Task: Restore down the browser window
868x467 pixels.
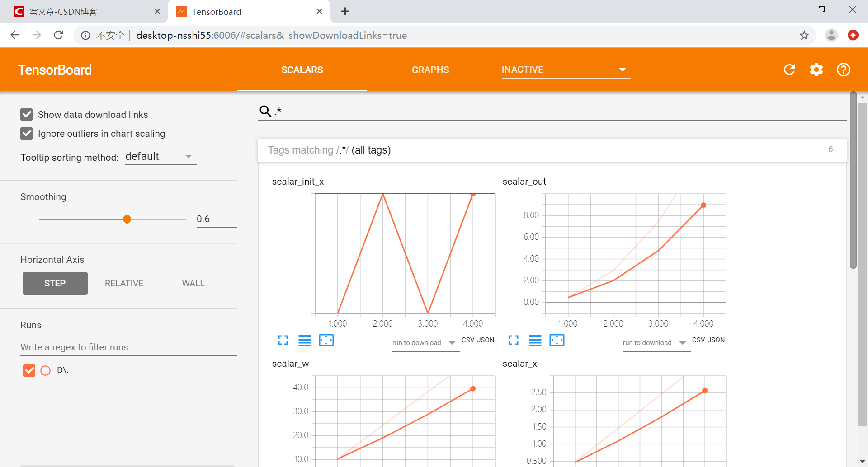Action: pos(821,9)
